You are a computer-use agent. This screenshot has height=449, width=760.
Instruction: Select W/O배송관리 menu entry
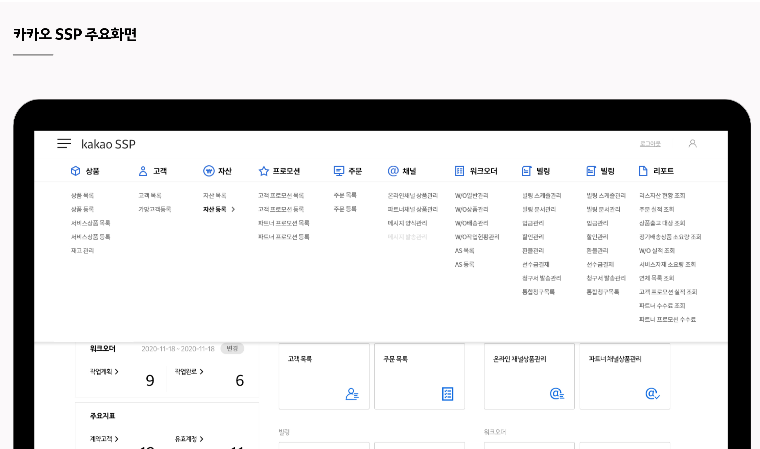[x=472, y=223]
